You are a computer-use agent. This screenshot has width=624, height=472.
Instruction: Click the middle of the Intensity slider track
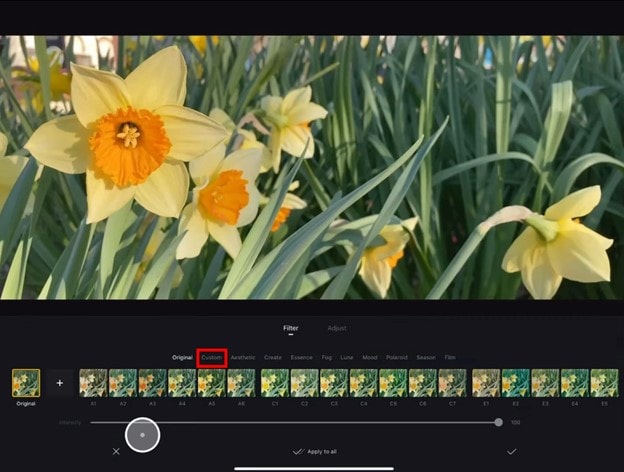(294, 422)
